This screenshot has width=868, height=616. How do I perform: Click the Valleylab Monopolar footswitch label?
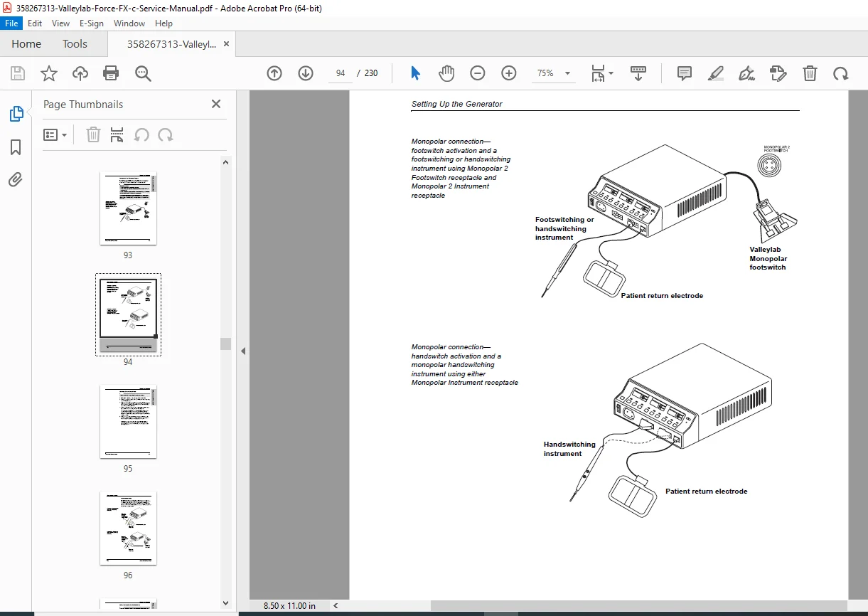click(x=768, y=258)
